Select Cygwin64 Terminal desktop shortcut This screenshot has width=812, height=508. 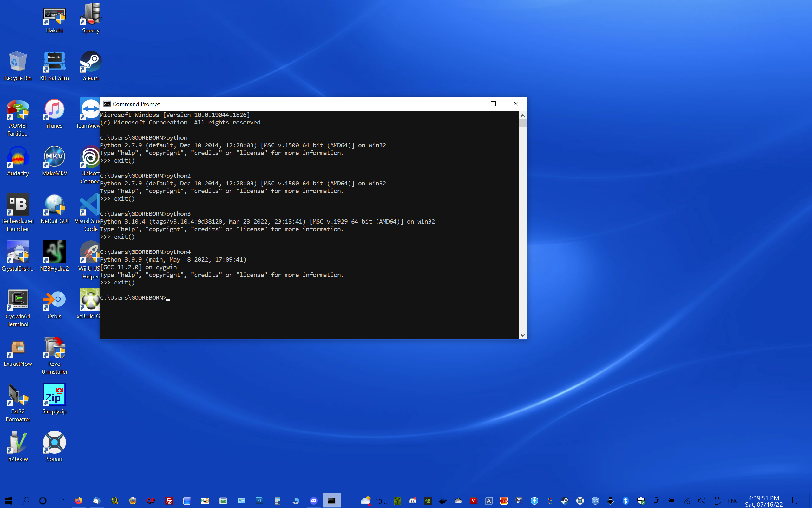(18, 308)
